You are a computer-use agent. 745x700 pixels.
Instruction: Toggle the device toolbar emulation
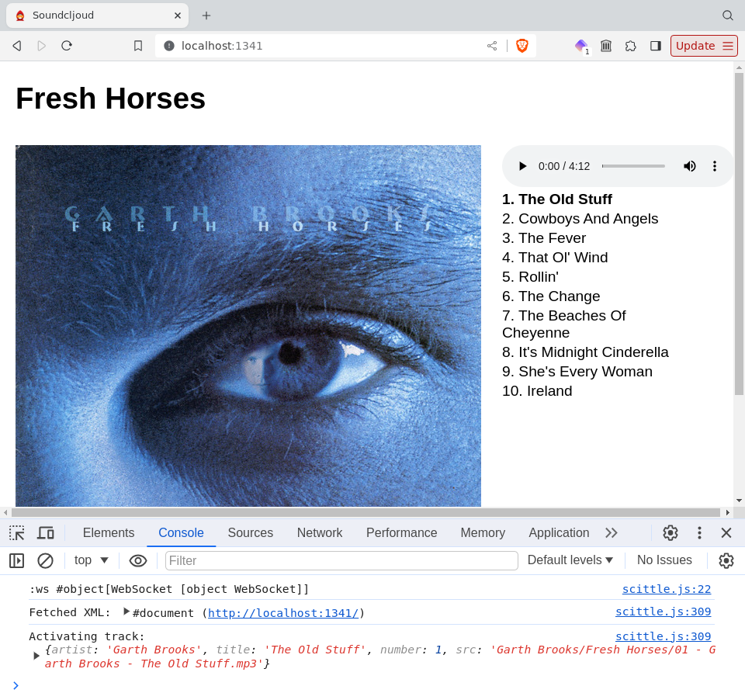click(46, 532)
